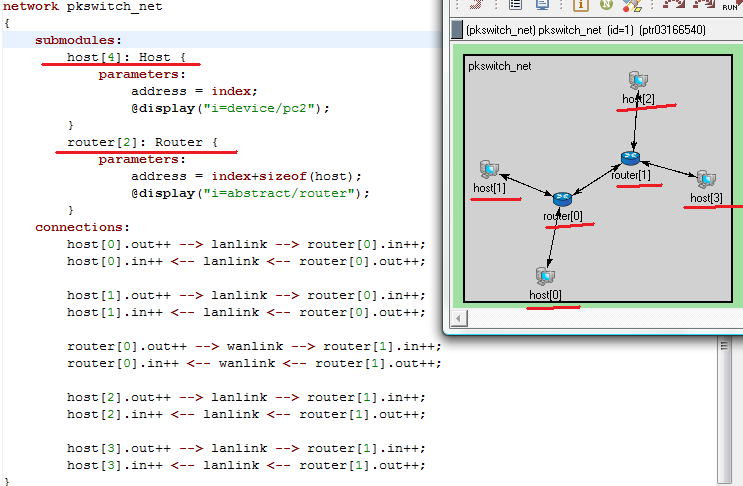The width and height of the screenshot is (743, 486).
Task: Click the host[3] text label in the canvas
Action: (706, 198)
